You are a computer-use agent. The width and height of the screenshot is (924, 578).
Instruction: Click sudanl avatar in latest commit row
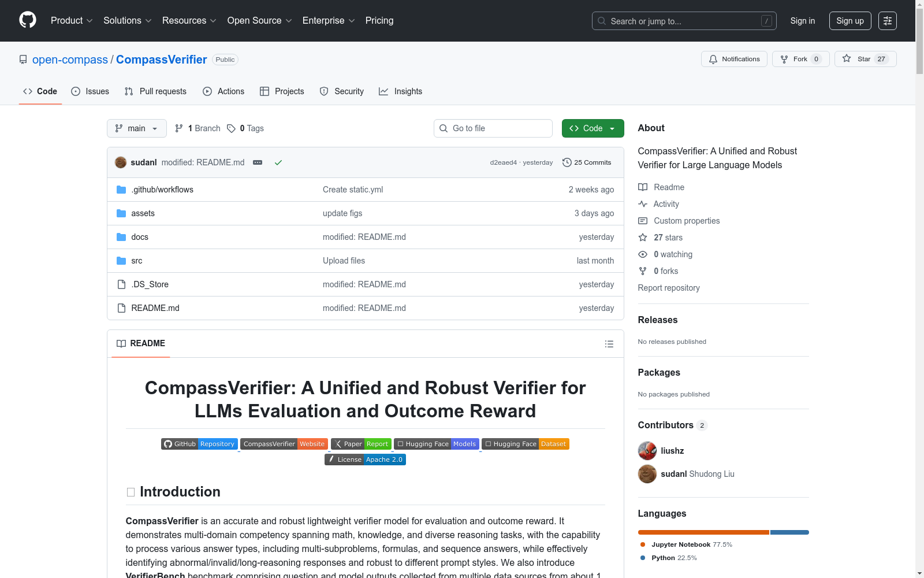click(121, 162)
